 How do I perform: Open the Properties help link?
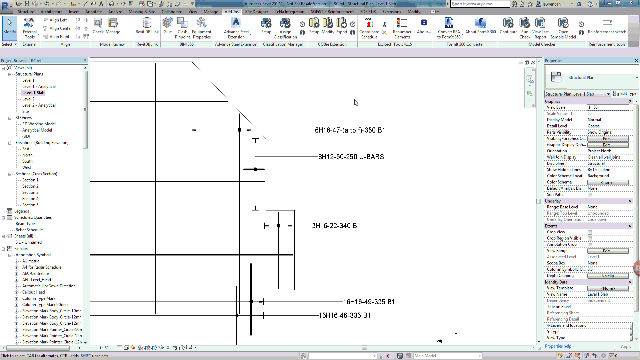pos(558,347)
